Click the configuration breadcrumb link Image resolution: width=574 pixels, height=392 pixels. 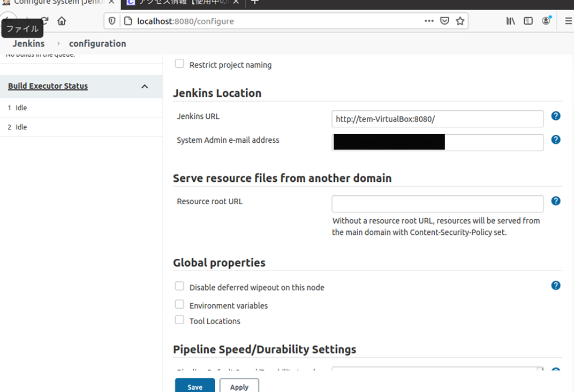pyautogui.click(x=97, y=43)
